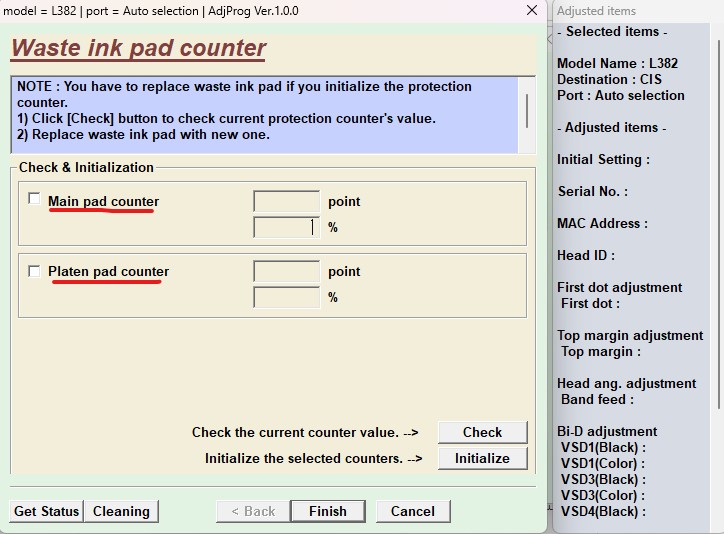Image resolution: width=724 pixels, height=534 pixels.
Task: Click the Platen pad percent field
Action: 287,297
